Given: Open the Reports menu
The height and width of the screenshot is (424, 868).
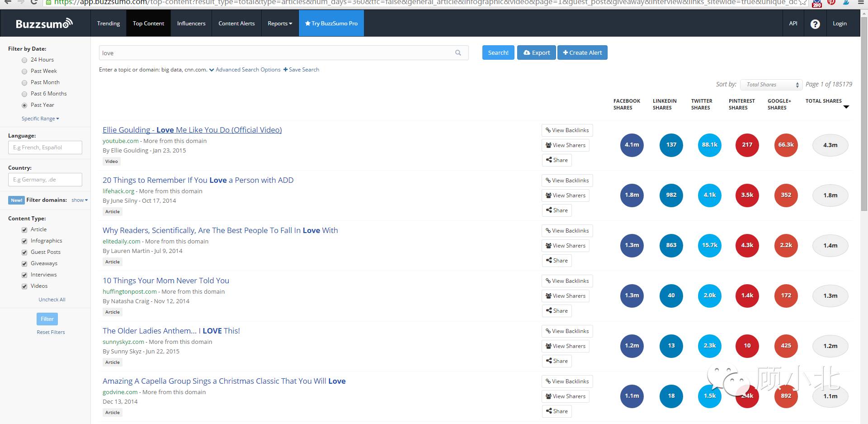Looking at the screenshot, I should [280, 24].
